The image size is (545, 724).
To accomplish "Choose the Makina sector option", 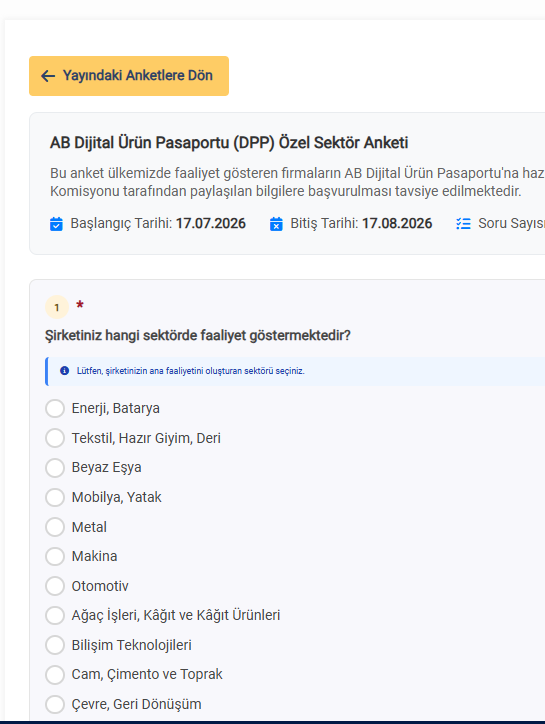I will point(55,556).
